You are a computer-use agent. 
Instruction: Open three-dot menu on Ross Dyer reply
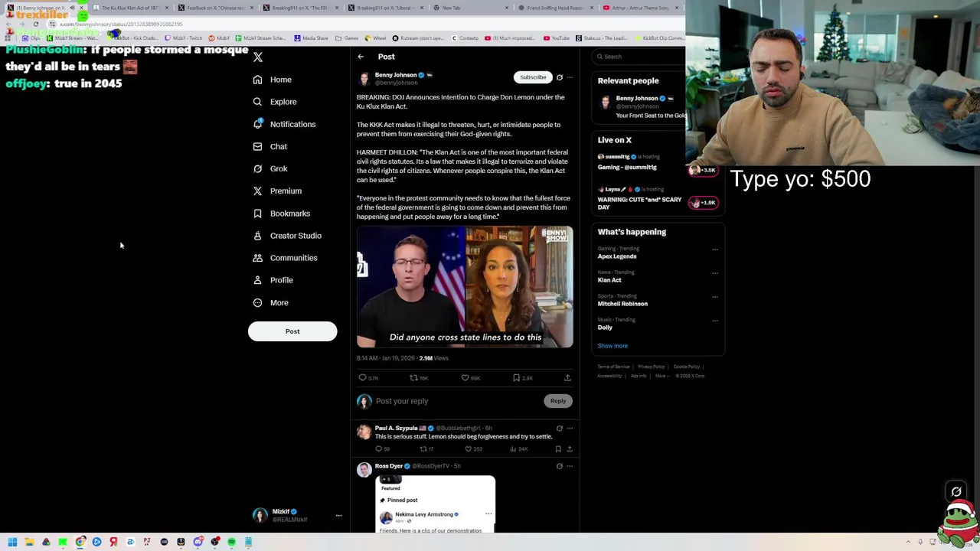tap(570, 466)
